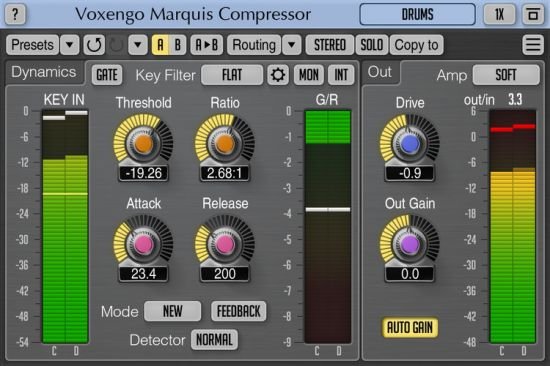
Task: Open the 1X oversampling selector
Action: 499,14
